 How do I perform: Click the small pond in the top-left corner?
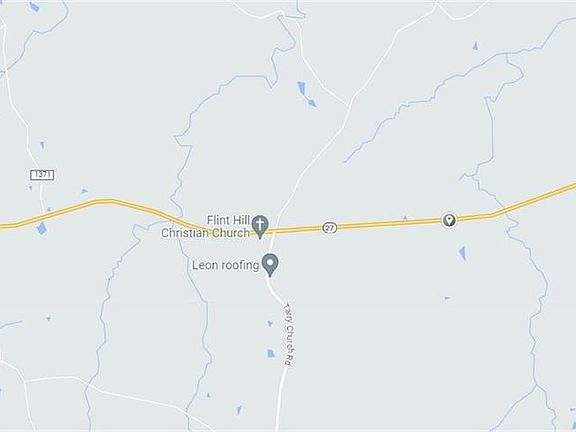34,7
